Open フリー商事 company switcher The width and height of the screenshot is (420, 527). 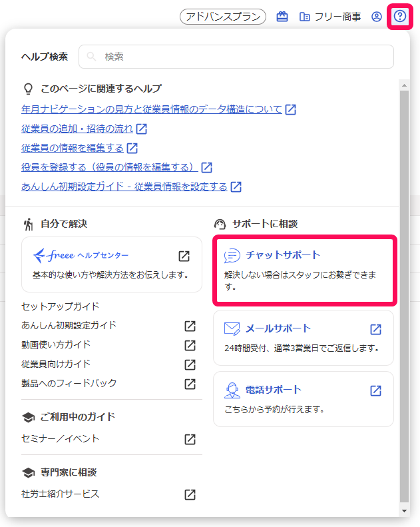pyautogui.click(x=330, y=17)
